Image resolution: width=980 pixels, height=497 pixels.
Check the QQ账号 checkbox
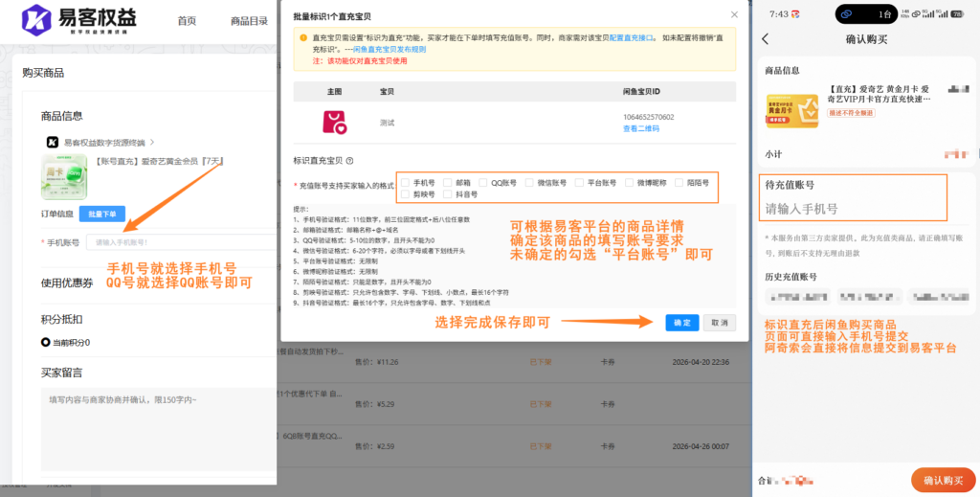pyautogui.click(x=483, y=183)
